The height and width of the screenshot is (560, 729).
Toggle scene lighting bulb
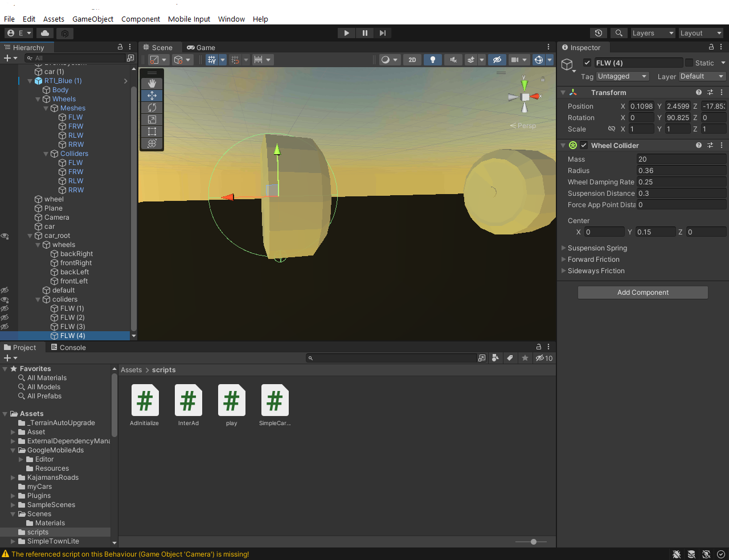(x=433, y=60)
